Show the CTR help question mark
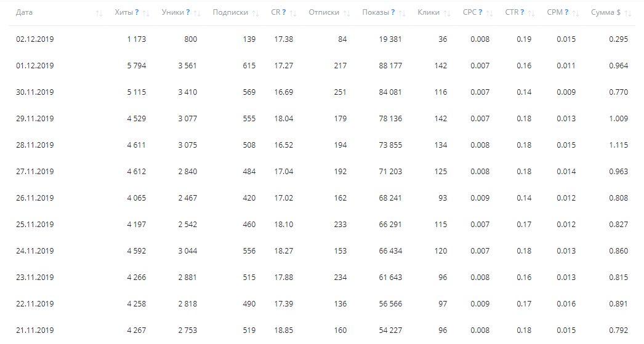Viewport: 644px width, 344px height. click(522, 12)
